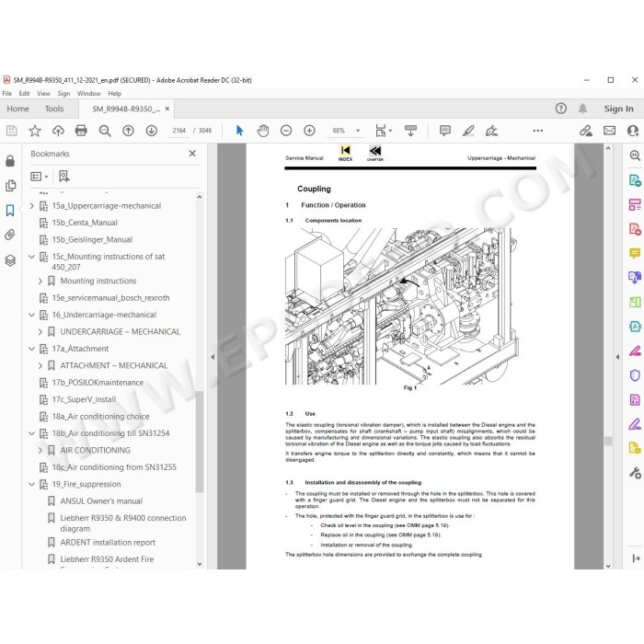Zoom out with the minus icon
The height and width of the screenshot is (644, 644).
click(286, 131)
